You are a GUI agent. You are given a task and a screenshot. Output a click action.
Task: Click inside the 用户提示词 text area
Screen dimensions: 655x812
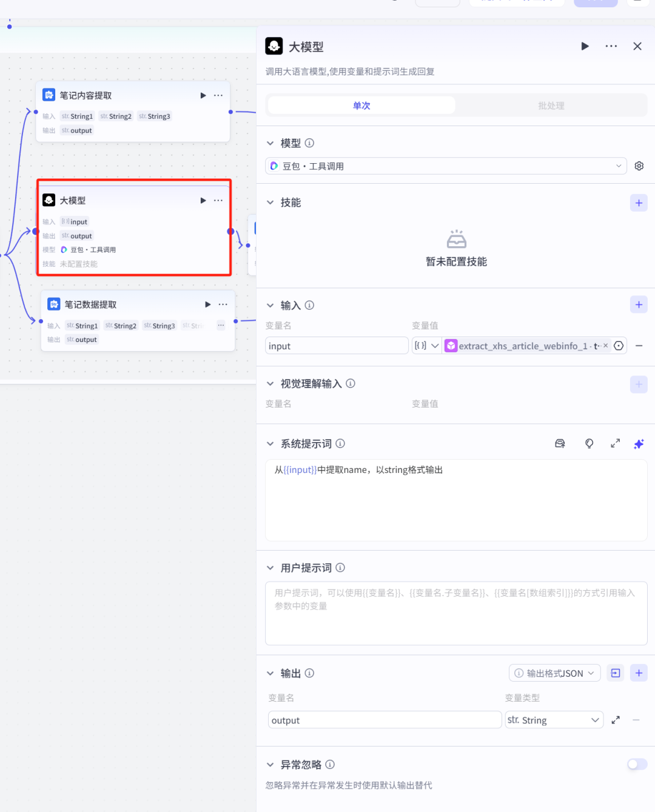click(456, 612)
